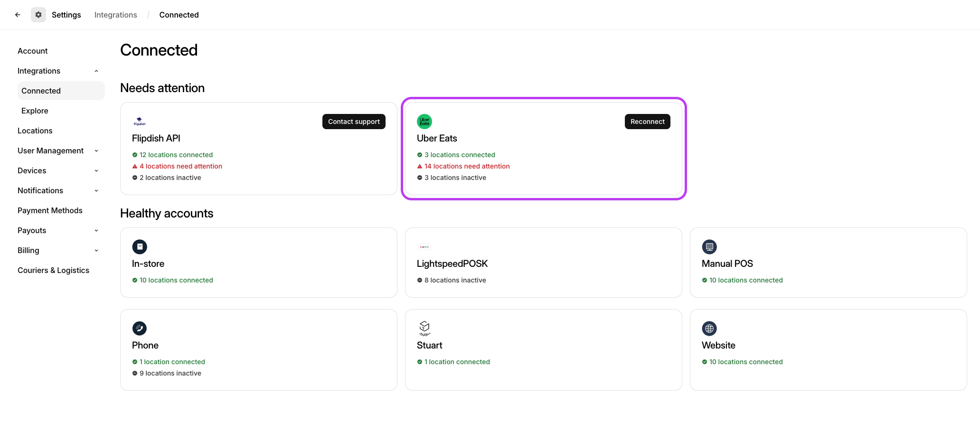Click the Settings gear icon
The image size is (980, 424).
[38, 15]
